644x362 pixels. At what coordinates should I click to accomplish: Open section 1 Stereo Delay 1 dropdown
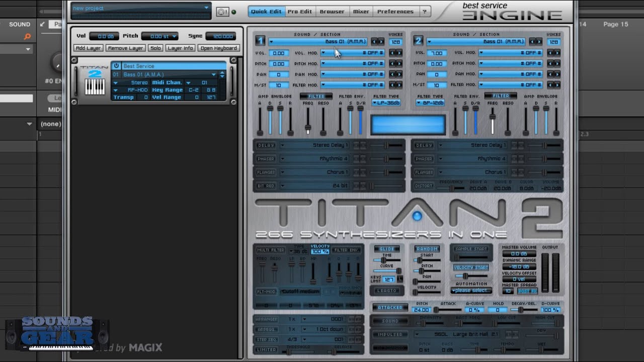tap(314, 145)
